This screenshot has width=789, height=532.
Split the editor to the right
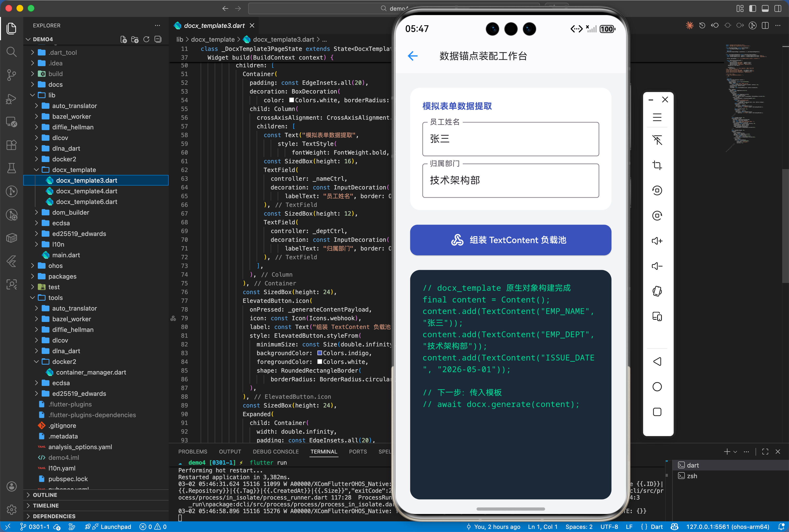click(x=765, y=25)
